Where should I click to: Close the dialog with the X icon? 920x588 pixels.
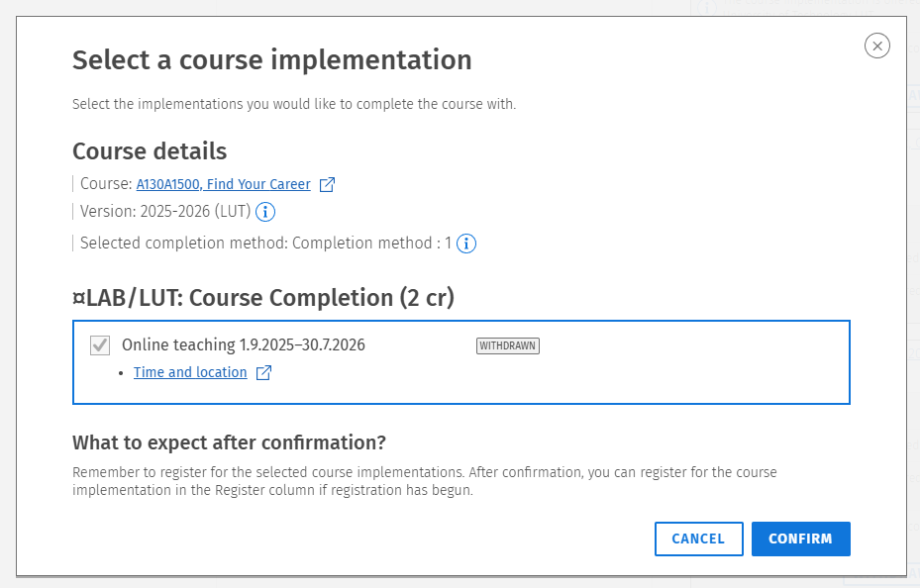coord(876,46)
